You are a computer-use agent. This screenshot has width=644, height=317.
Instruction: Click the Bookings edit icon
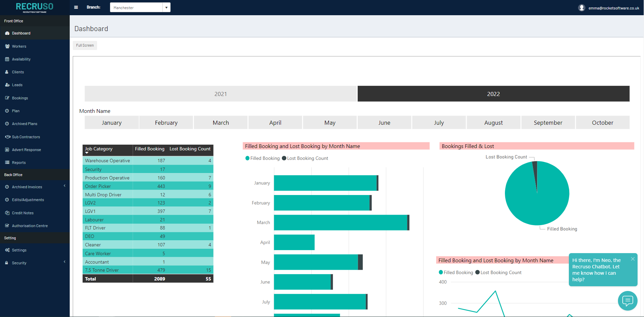pyautogui.click(x=7, y=98)
